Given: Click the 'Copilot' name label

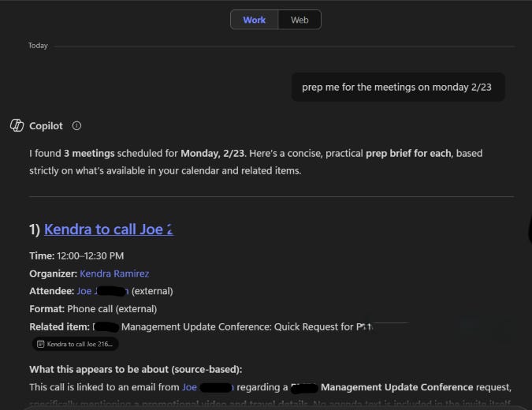Looking at the screenshot, I should point(46,126).
